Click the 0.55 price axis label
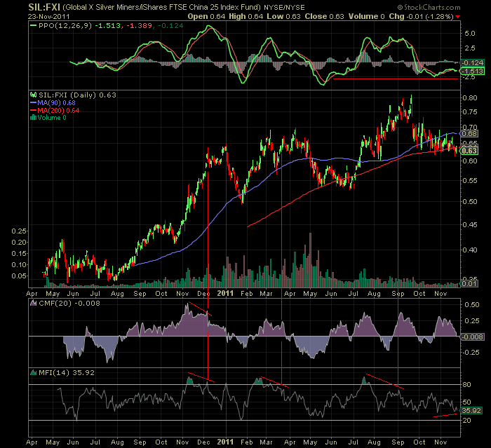The height and width of the screenshot is (448, 491). (470, 181)
